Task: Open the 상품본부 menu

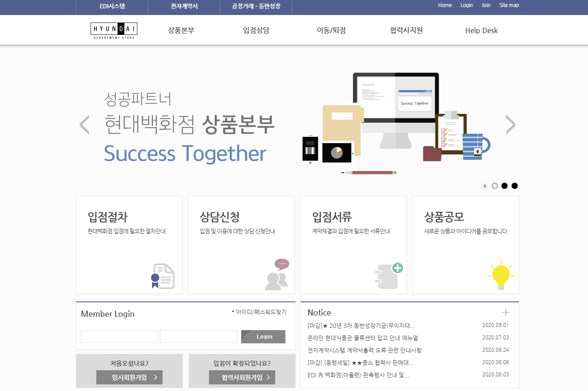Action: [x=181, y=30]
